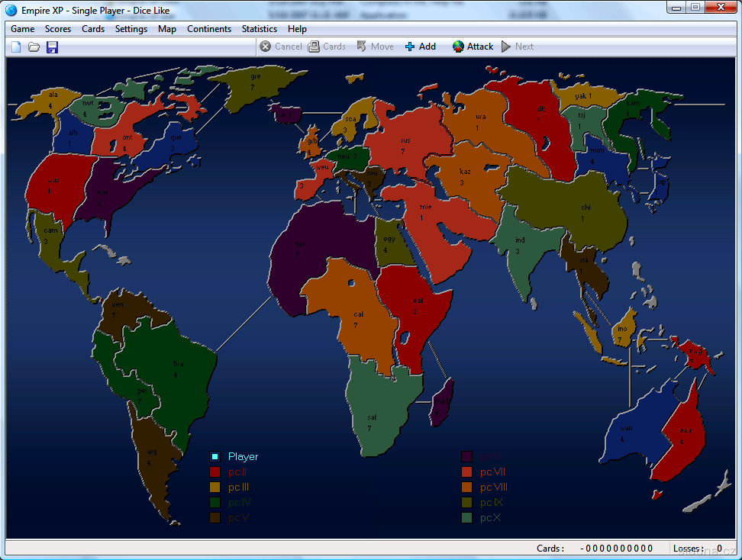
Task: Open the Game menu
Action: point(23,29)
